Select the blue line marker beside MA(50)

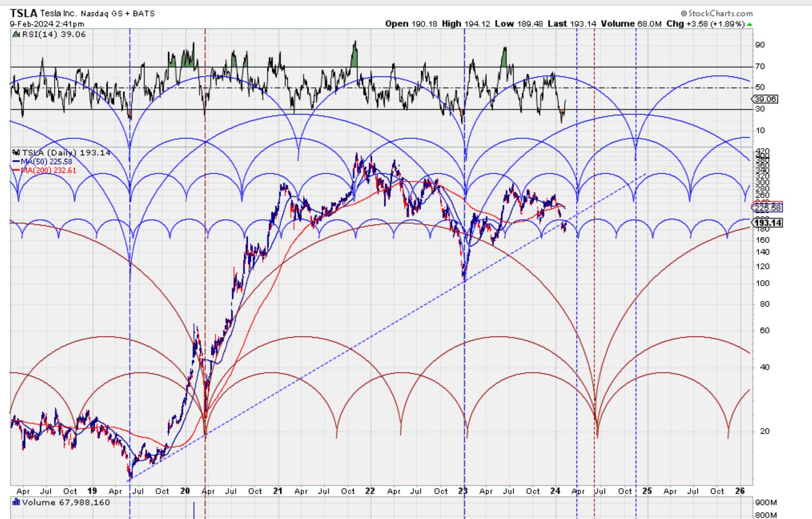coord(16,162)
